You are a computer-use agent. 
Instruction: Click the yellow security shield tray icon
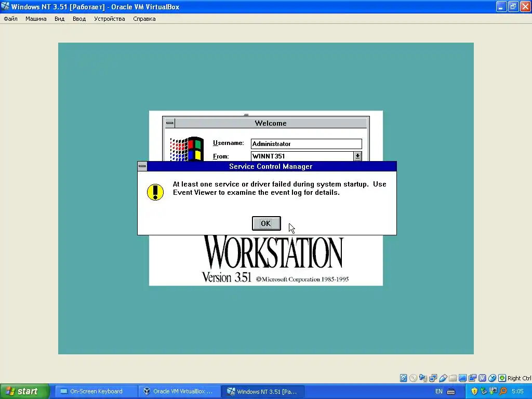pyautogui.click(x=474, y=391)
